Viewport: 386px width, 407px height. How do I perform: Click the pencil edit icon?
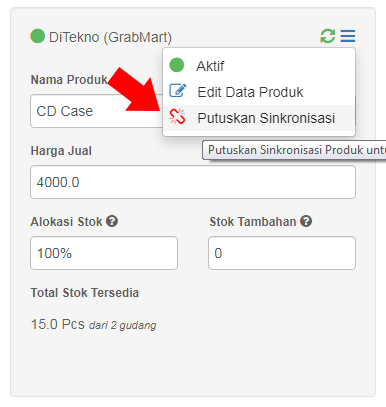[178, 90]
